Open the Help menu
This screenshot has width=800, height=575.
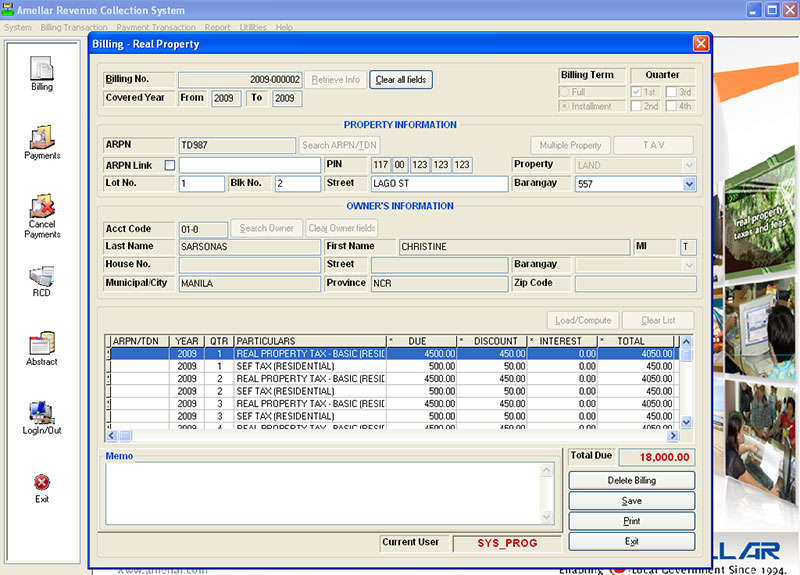point(284,27)
